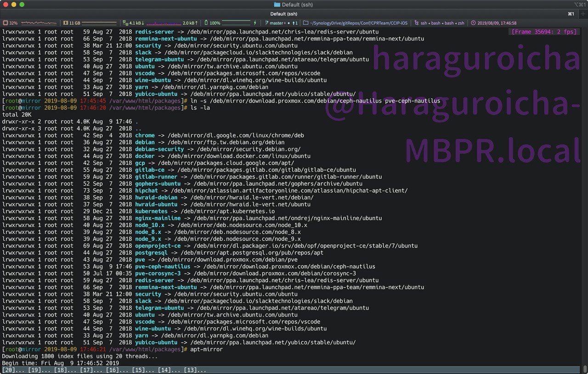Image resolution: width=588 pixels, height=374 pixels.
Task: Click the 17:46:20 prompt timestamp
Action: pyautogui.click(x=93, y=108)
